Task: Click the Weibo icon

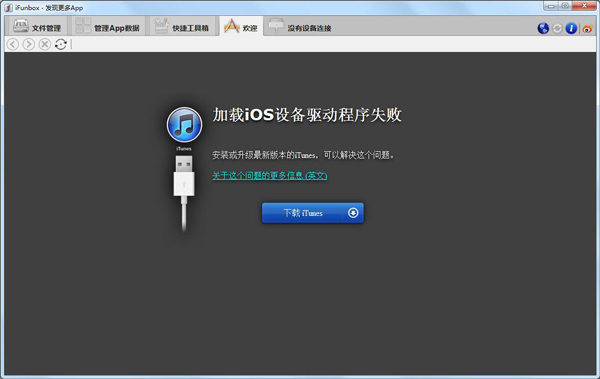Action: point(587,28)
